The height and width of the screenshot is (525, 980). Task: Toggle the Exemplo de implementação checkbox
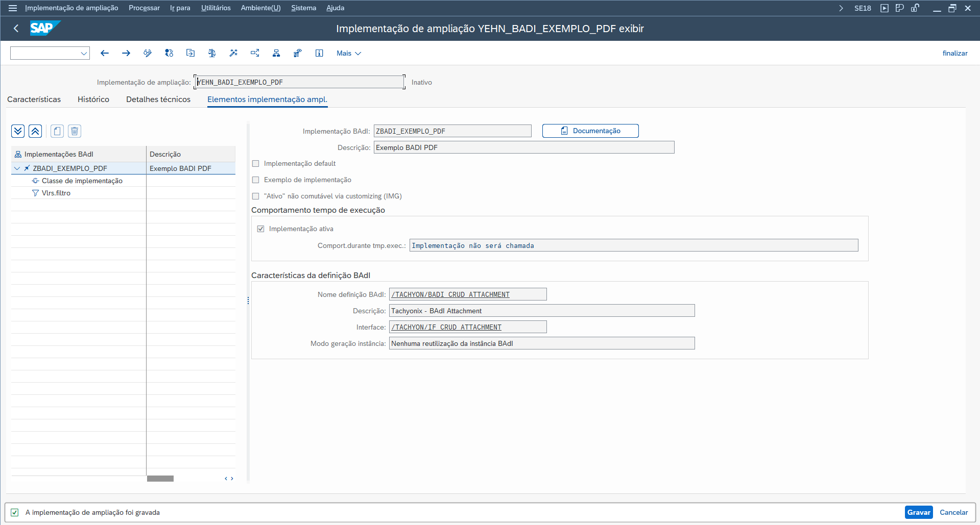coord(256,180)
